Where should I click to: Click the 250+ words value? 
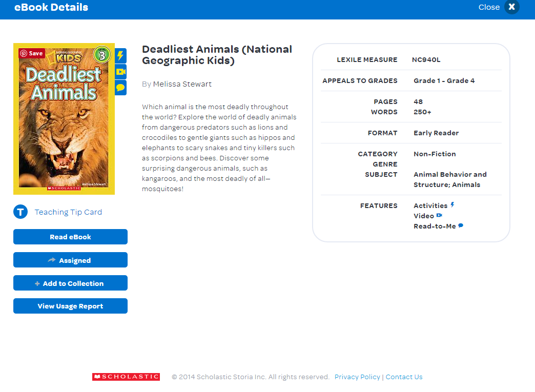pos(422,112)
